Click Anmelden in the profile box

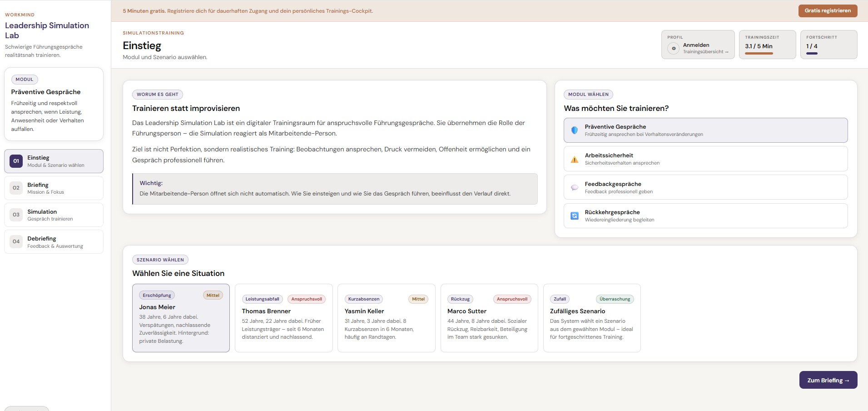696,45
